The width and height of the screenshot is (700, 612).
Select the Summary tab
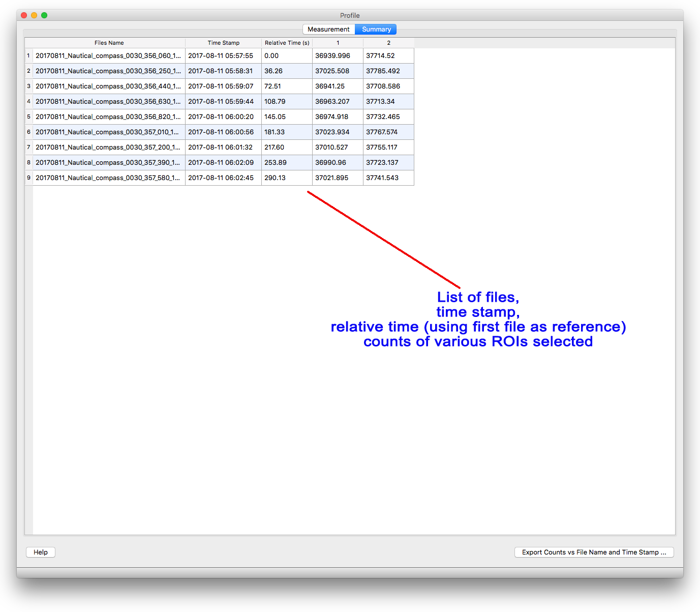tap(376, 30)
